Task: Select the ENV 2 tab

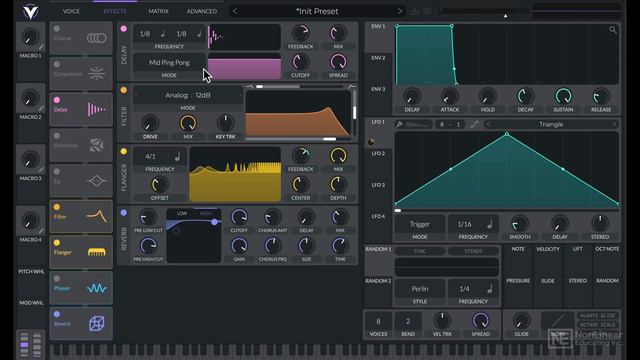Action: pyautogui.click(x=378, y=58)
